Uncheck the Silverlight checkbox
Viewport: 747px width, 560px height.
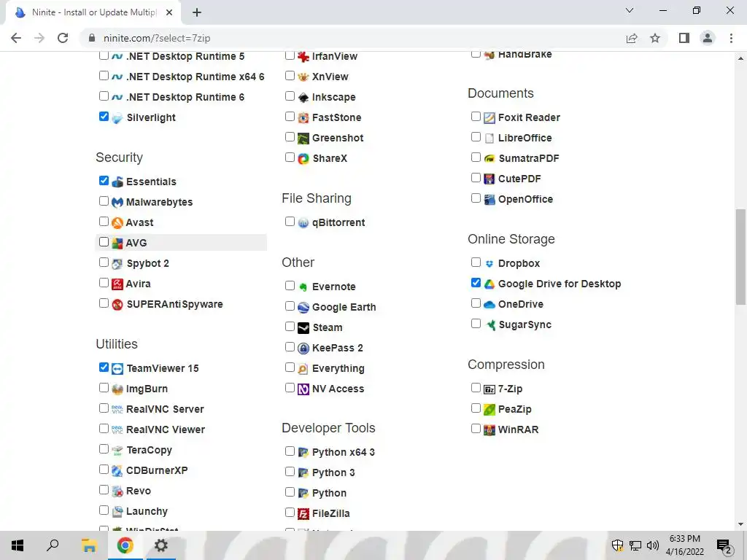(x=104, y=117)
